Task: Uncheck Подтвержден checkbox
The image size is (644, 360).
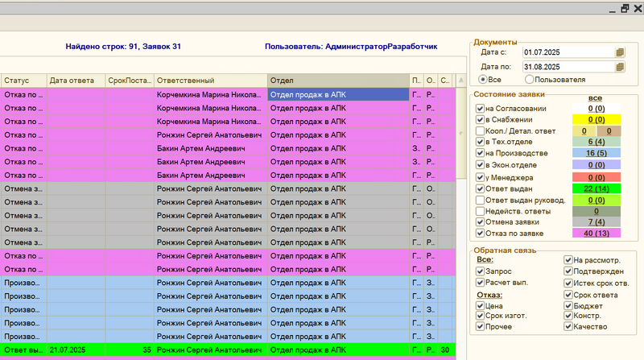Action: click(x=568, y=271)
